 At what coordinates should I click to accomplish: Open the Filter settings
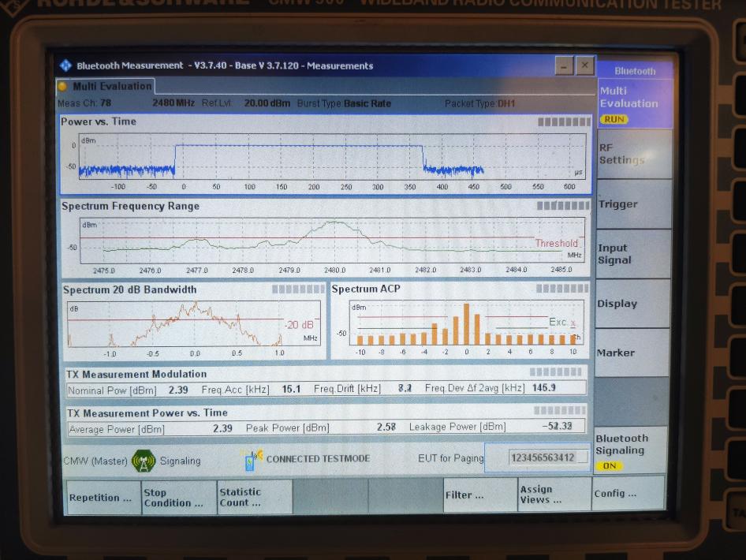(x=480, y=495)
